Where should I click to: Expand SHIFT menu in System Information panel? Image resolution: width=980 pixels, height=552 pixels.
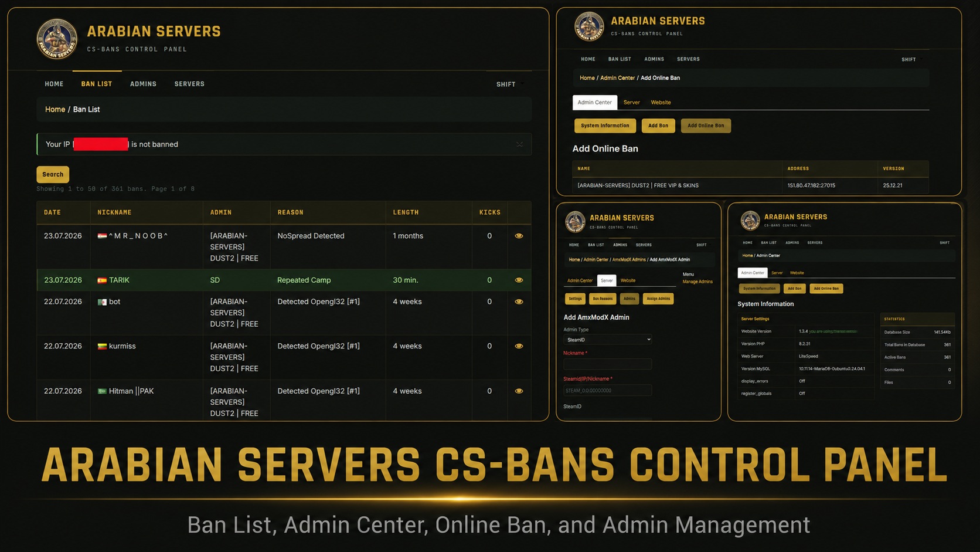[945, 242]
